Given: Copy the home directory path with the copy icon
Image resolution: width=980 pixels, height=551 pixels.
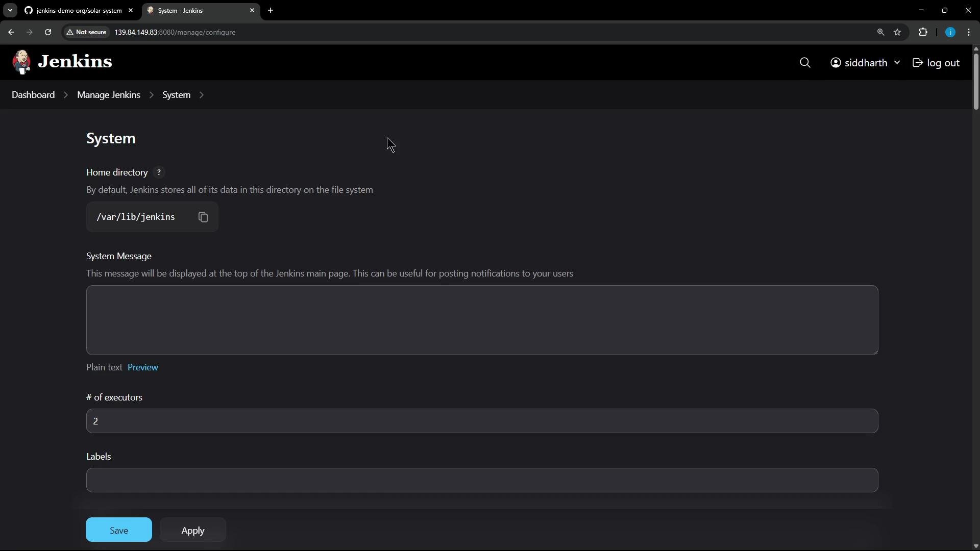Looking at the screenshot, I should [203, 217].
